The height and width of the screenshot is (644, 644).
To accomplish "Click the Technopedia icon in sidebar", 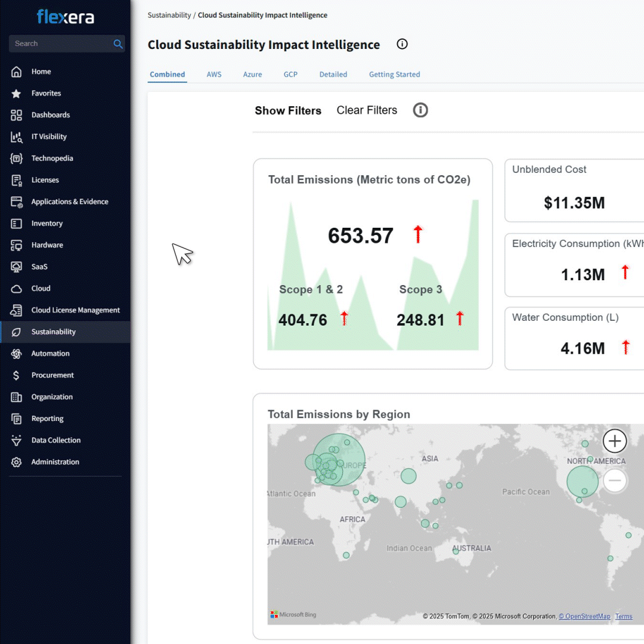I will tap(17, 159).
